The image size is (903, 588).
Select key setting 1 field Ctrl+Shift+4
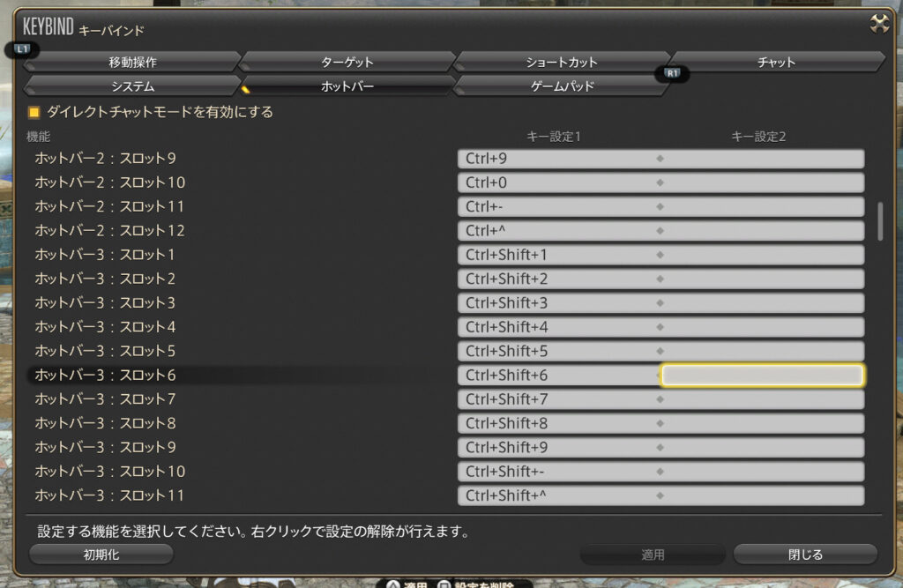click(558, 327)
